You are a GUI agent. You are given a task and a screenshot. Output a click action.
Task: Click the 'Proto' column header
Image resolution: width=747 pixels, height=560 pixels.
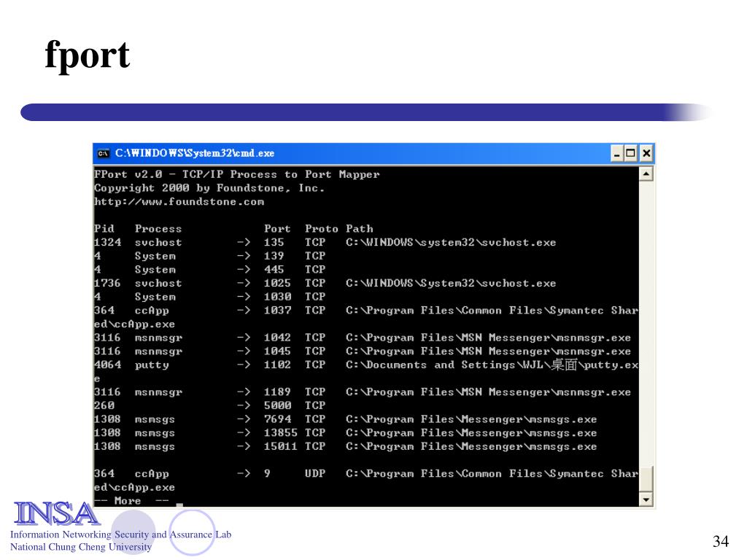(x=322, y=228)
